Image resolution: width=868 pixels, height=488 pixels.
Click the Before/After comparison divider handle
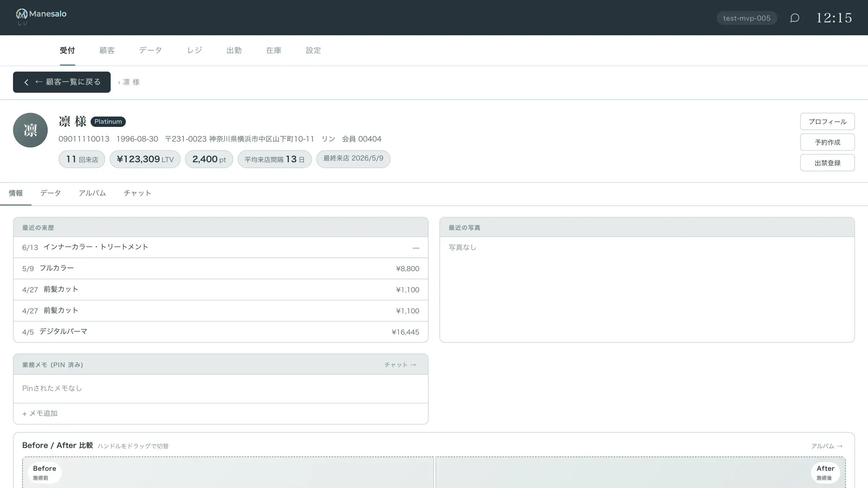tap(435, 472)
